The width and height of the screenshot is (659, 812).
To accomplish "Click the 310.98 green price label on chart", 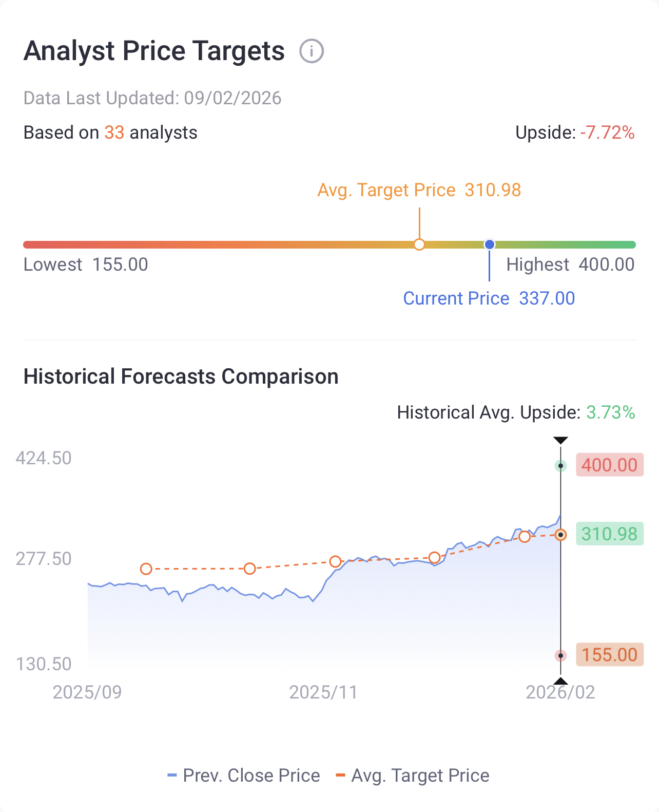I will click(609, 534).
